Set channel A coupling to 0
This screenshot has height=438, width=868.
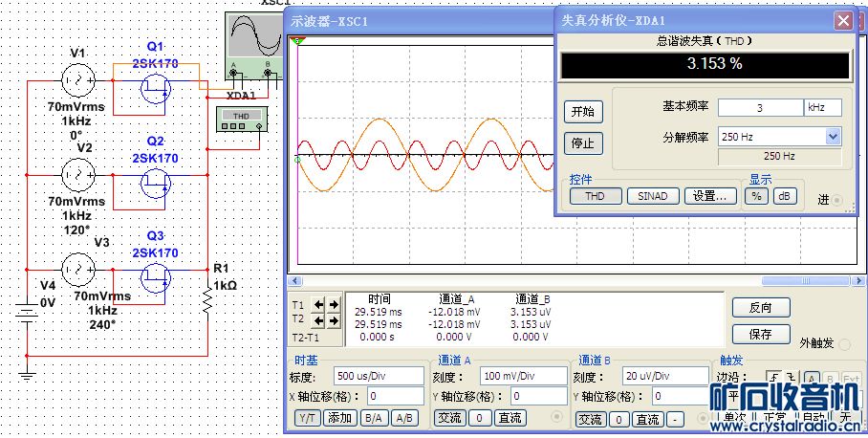pyautogui.click(x=480, y=418)
